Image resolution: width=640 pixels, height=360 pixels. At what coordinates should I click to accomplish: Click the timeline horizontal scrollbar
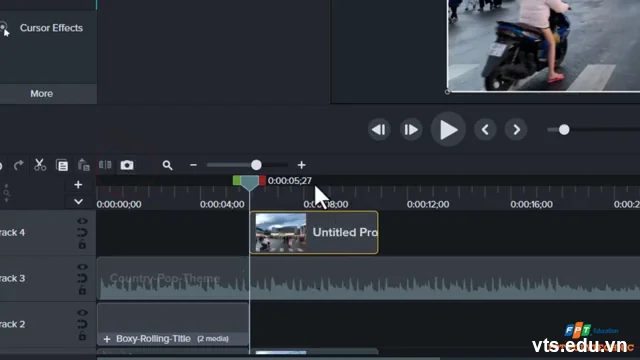pyautogui.click(x=268, y=358)
